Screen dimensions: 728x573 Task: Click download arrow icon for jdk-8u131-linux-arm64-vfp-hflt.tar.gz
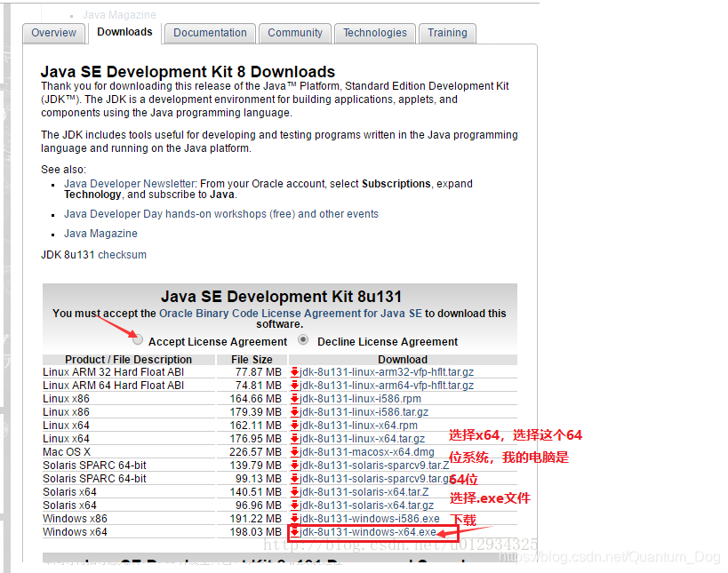[294, 386]
